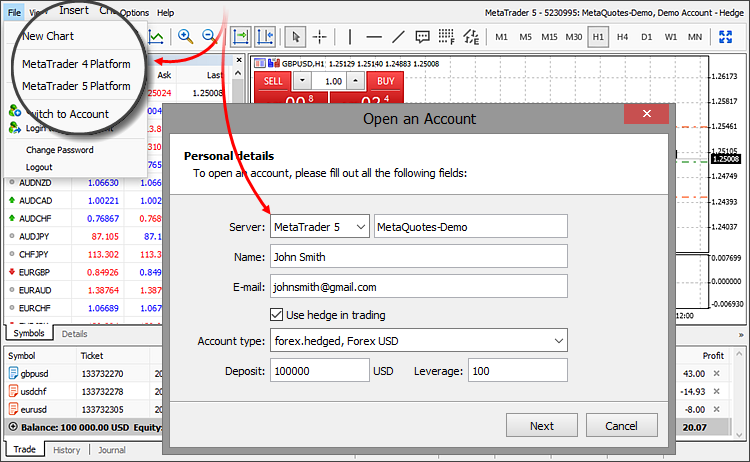The height and width of the screenshot is (462, 750).
Task: Select AUDNZD row in Market Watch
Action: (x=83, y=183)
